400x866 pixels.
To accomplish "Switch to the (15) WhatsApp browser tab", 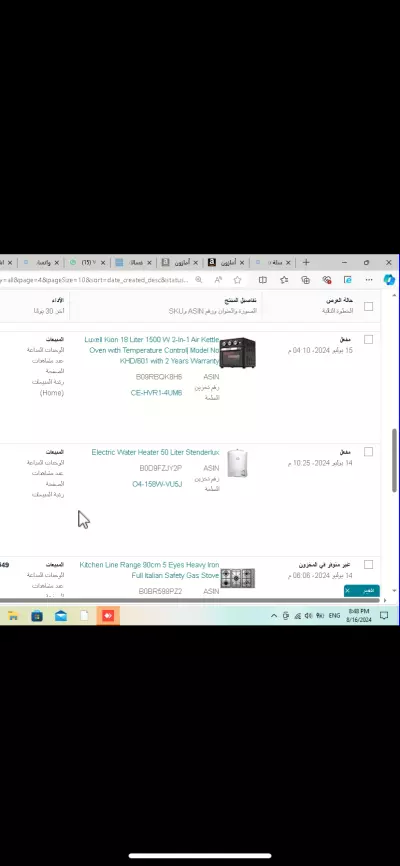I will click(86, 263).
